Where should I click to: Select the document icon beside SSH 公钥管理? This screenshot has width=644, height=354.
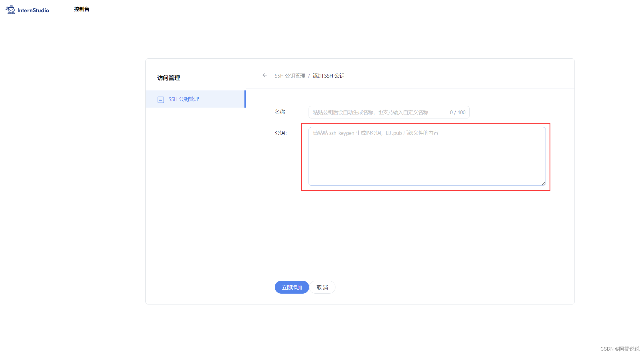(x=161, y=99)
